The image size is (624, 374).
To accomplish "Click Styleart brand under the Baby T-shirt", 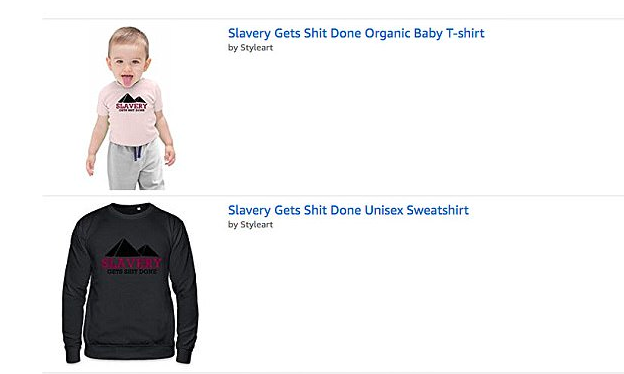I will (x=257, y=48).
